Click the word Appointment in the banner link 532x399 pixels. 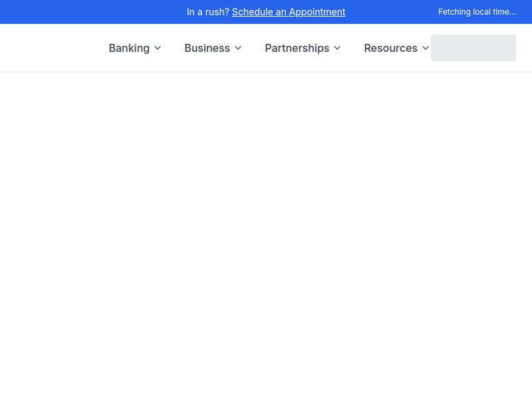point(317,12)
